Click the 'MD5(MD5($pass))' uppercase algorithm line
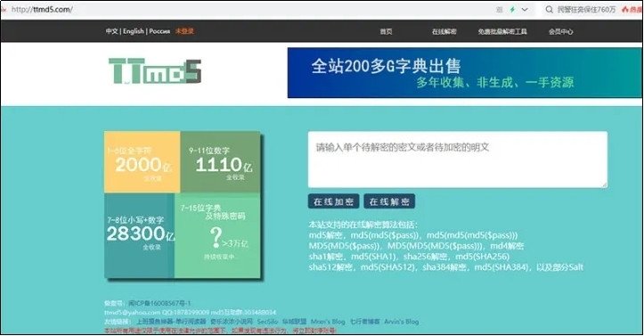 click(417, 246)
